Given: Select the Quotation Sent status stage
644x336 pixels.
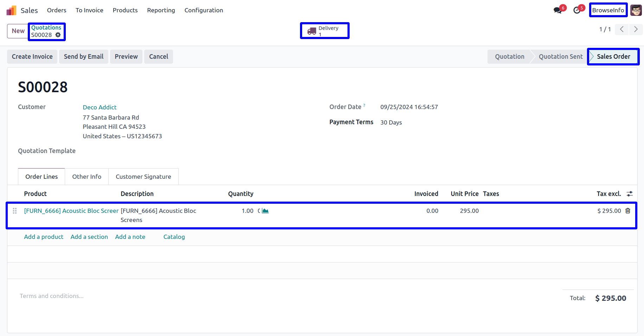Looking at the screenshot, I should point(560,57).
